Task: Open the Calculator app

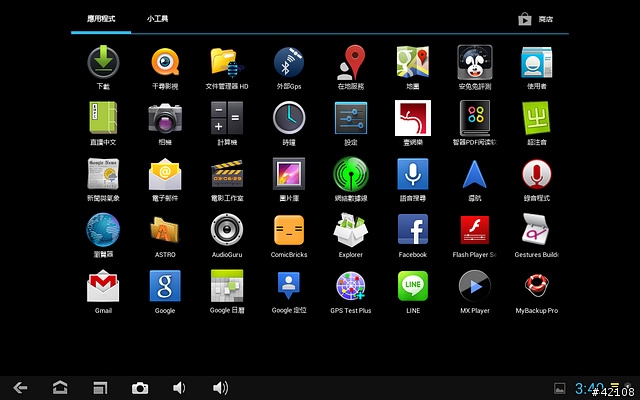Action: tap(227, 118)
